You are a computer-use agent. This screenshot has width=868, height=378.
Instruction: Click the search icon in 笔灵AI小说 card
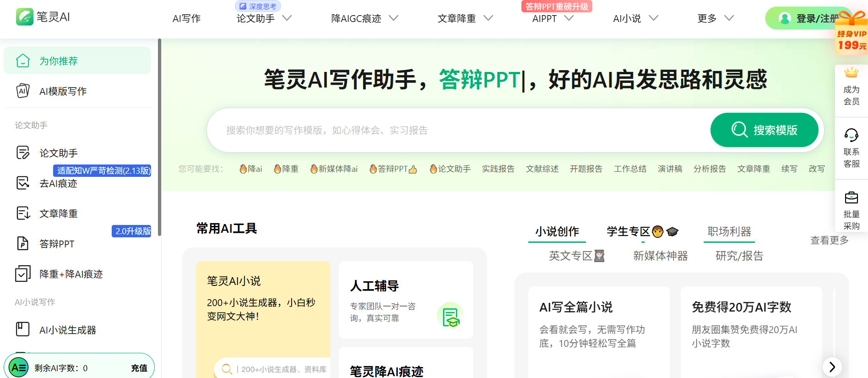[x=227, y=369]
